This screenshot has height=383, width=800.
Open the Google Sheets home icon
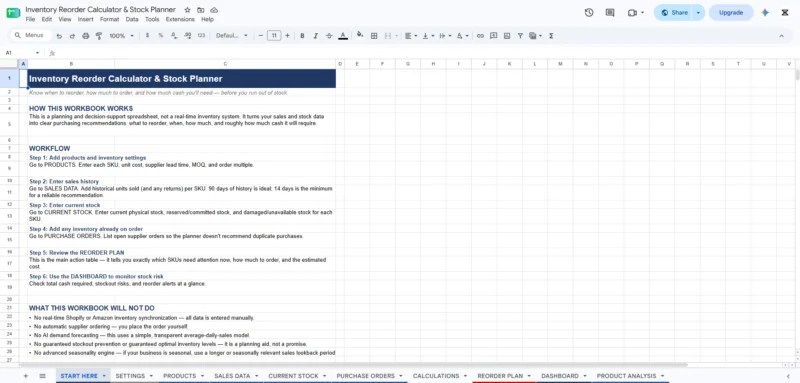[x=13, y=13]
